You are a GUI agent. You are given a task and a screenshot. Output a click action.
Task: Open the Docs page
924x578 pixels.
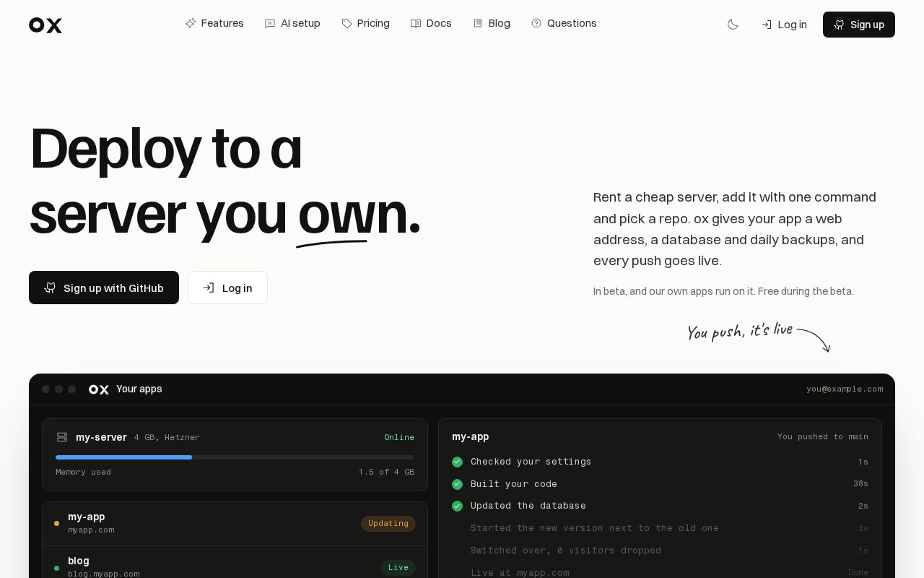coord(431,23)
